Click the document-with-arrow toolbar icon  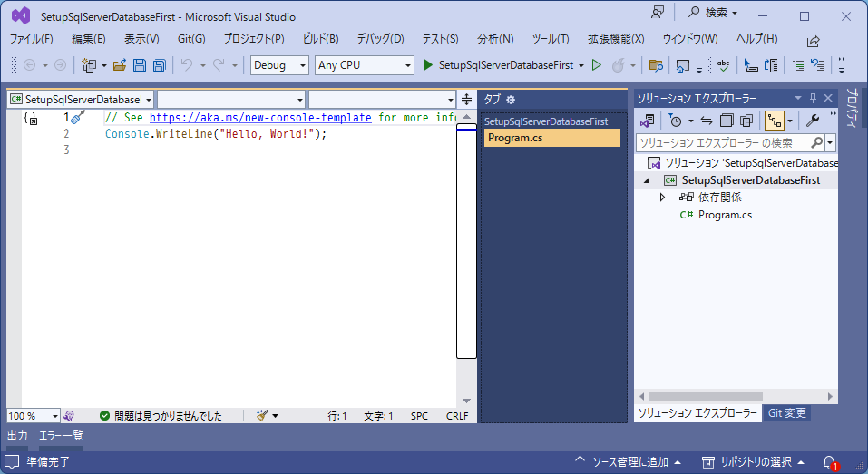[771, 65]
